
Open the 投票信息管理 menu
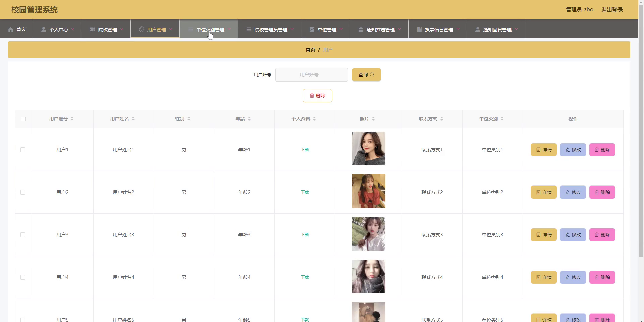[438, 29]
